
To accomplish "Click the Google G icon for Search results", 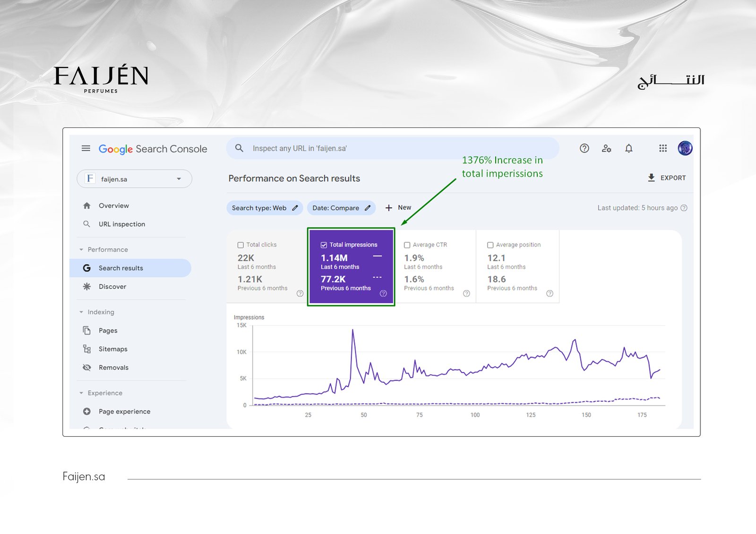I will coord(87,268).
